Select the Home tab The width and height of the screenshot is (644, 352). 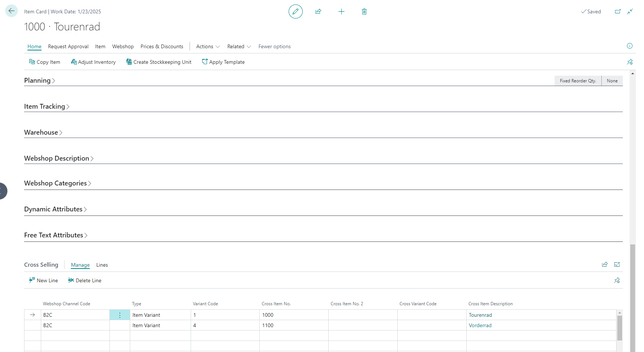34,46
